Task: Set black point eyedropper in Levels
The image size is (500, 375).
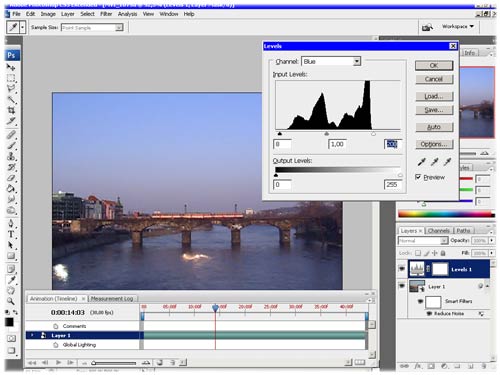Action: pyautogui.click(x=422, y=162)
